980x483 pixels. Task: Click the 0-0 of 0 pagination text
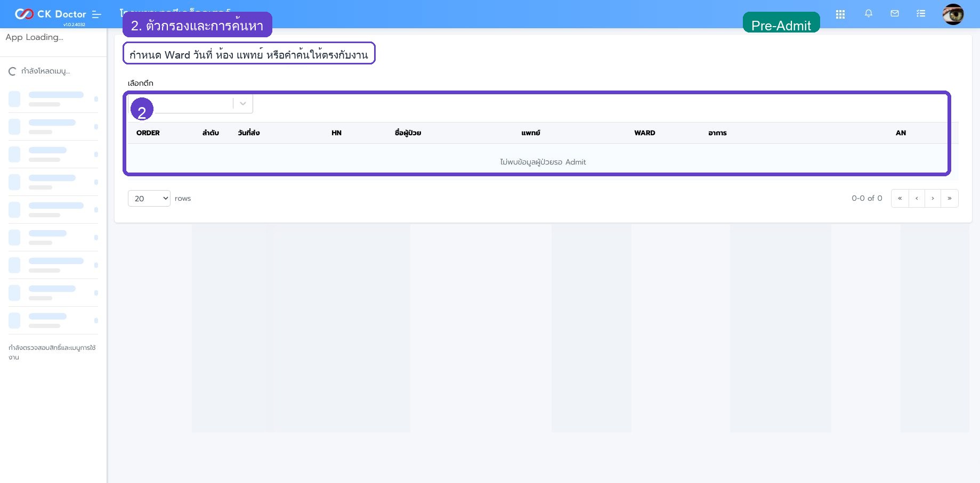pyautogui.click(x=867, y=198)
